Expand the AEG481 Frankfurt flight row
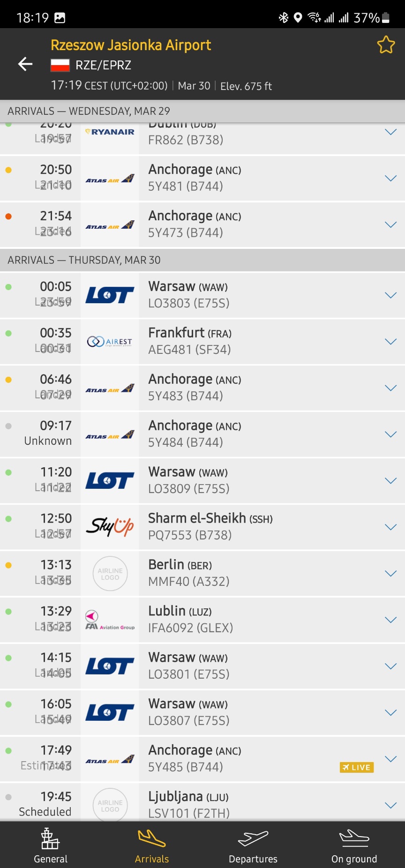 [390, 342]
